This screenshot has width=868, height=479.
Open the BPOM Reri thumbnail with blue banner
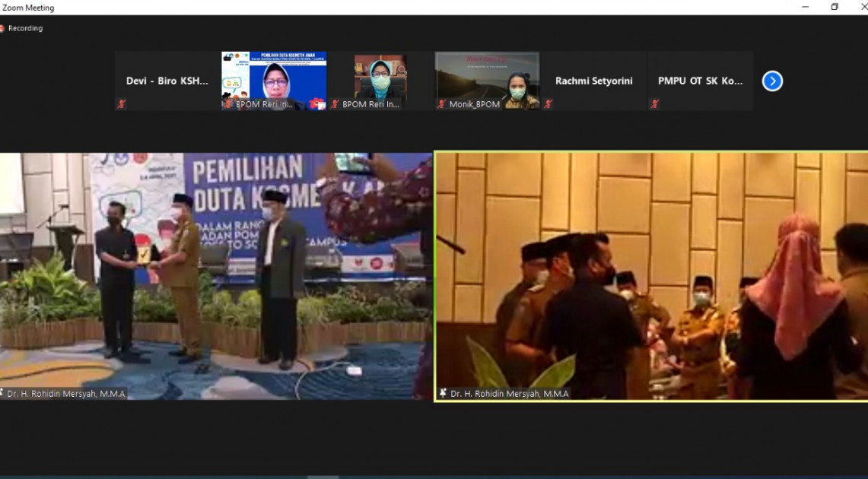(274, 79)
